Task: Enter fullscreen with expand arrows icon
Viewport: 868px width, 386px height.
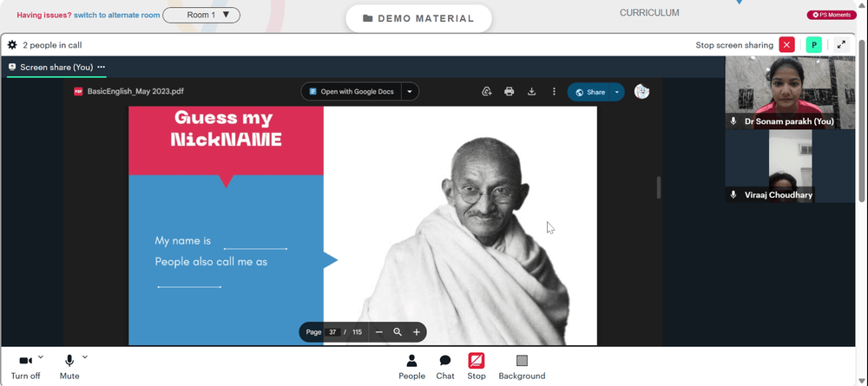Action: (841, 45)
